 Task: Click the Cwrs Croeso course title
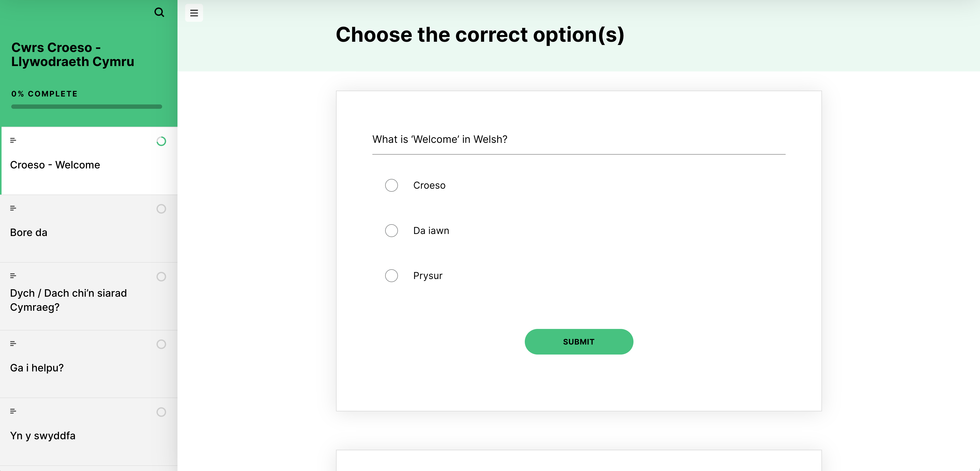(73, 55)
